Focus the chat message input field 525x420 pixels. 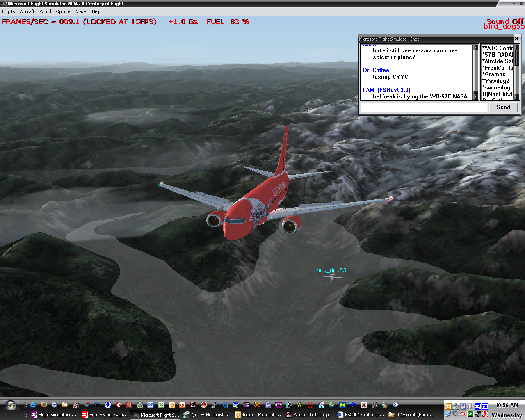click(424, 107)
